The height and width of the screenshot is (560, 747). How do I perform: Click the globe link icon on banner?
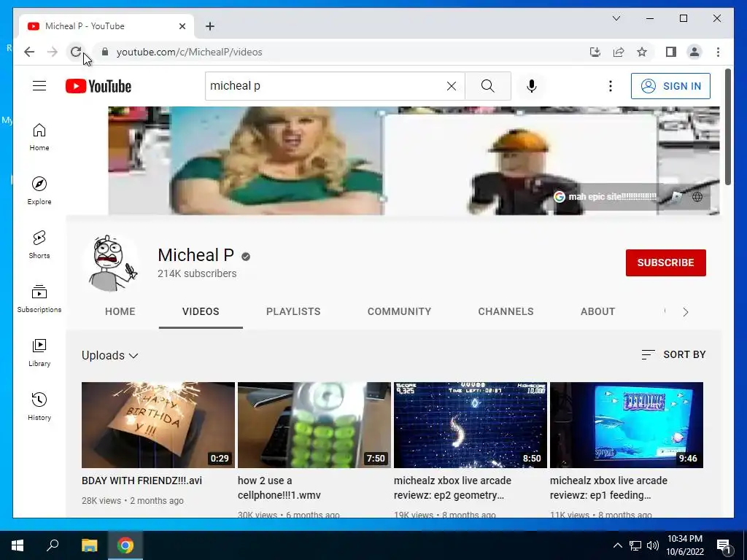coord(697,197)
